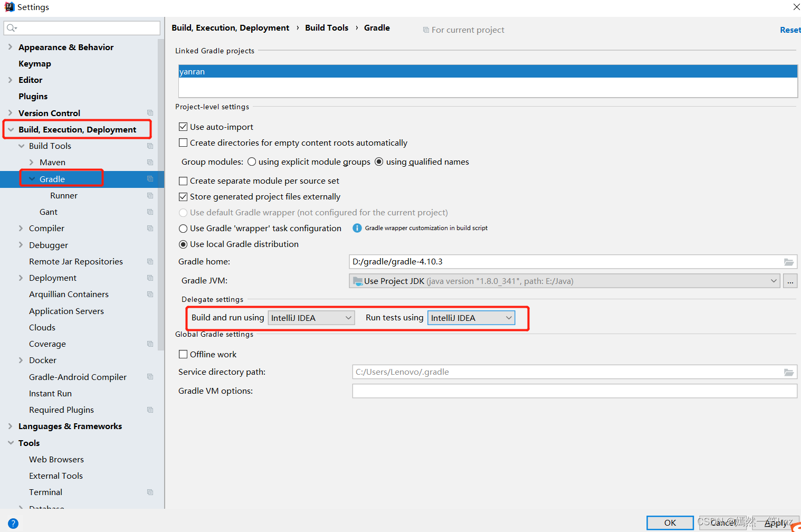Screen dimensions: 801x532
Task: Click the project-scope icon beside Version Control
Action: pos(150,113)
